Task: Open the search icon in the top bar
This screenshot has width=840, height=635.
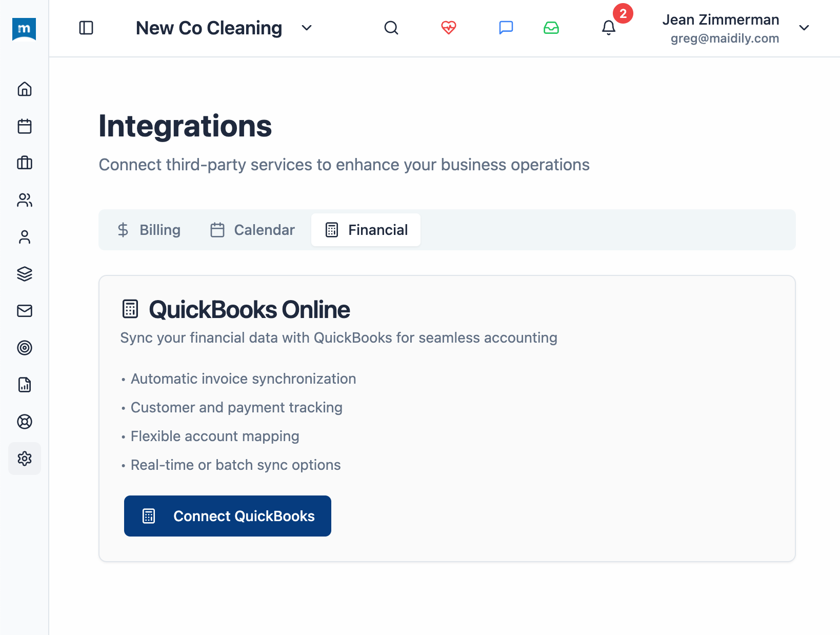Action: [391, 28]
